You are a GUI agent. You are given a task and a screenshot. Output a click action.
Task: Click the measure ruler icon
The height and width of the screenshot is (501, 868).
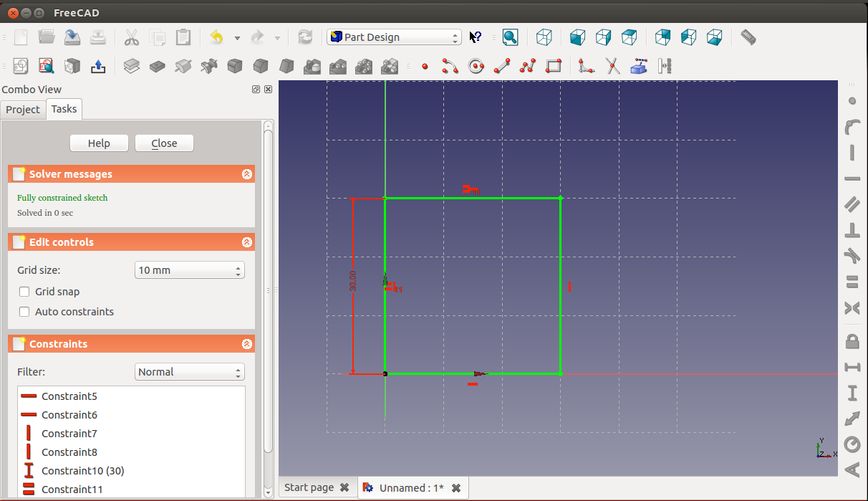tap(748, 37)
